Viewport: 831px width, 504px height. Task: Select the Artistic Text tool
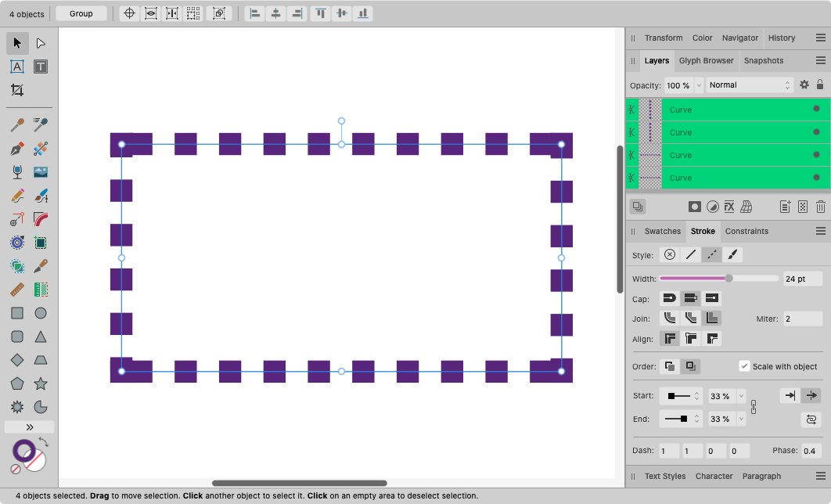click(x=16, y=67)
